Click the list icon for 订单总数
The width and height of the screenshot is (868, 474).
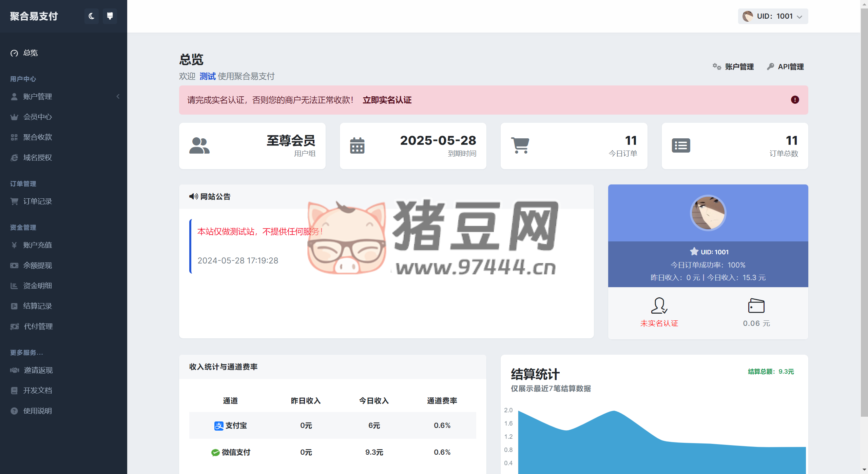(x=681, y=146)
